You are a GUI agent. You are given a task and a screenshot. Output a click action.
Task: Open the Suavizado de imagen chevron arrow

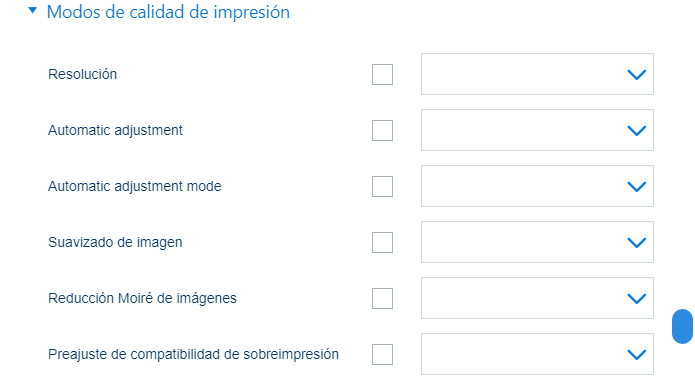[636, 243]
